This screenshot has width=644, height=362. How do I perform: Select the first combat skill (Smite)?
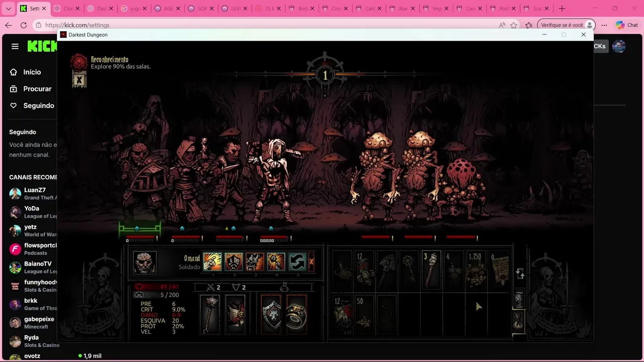tap(212, 262)
